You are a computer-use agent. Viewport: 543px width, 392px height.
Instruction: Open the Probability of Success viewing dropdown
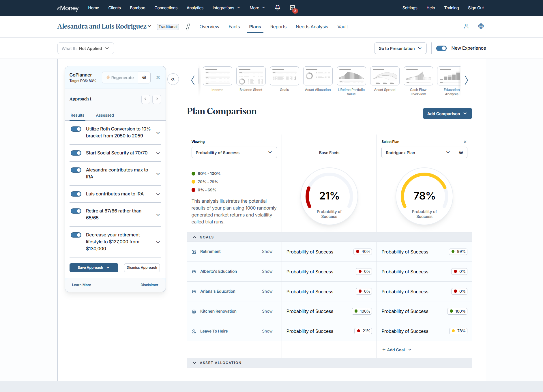(x=234, y=152)
